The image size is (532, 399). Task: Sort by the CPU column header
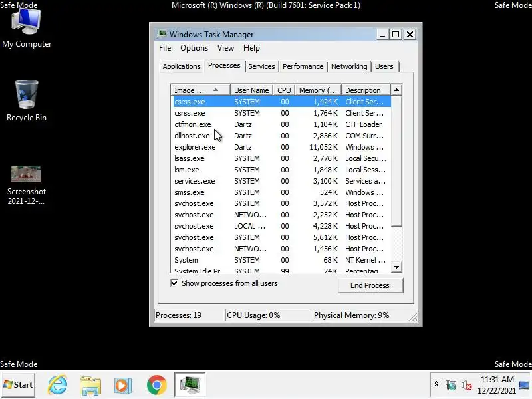click(284, 90)
